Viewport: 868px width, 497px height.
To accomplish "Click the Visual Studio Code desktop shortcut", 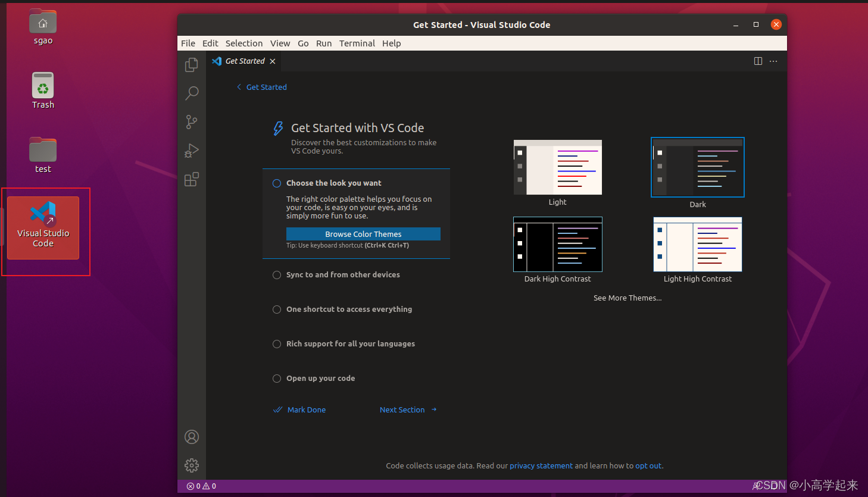I will click(x=43, y=228).
